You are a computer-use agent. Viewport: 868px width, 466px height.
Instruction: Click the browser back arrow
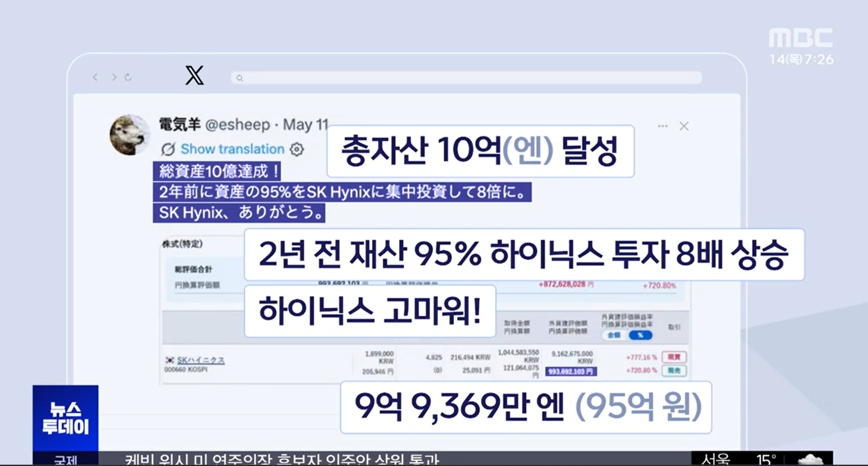pyautogui.click(x=95, y=78)
